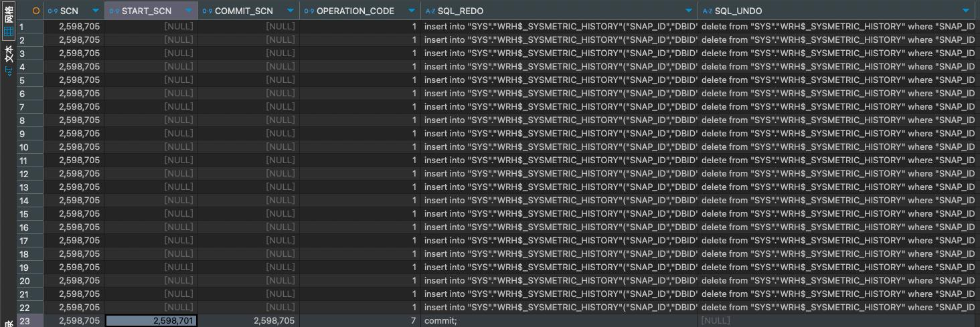The height and width of the screenshot is (327, 980).
Task: Click the SCN cell 2,598,705 in row 1
Action: click(74, 27)
